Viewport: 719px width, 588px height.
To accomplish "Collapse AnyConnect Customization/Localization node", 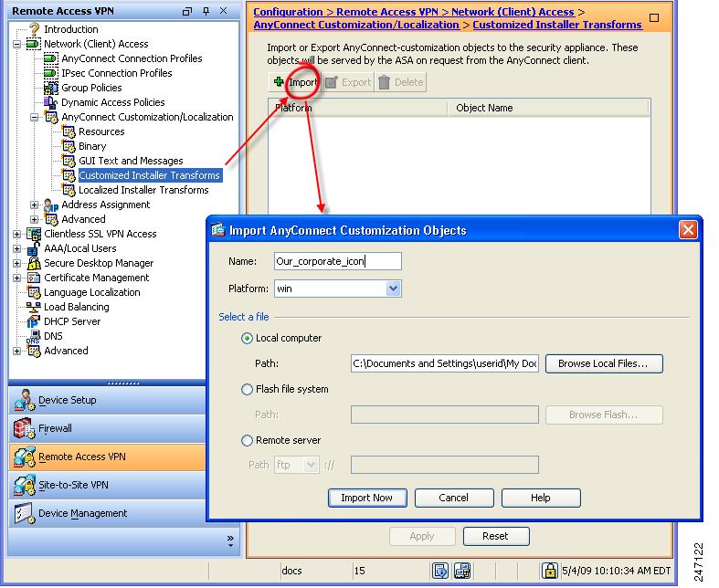I will (x=35, y=117).
